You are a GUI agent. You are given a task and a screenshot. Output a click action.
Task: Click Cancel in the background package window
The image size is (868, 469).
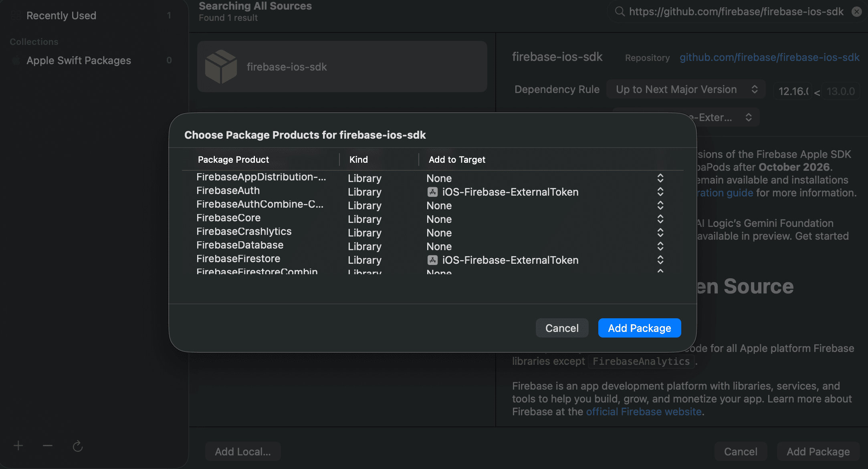click(x=741, y=452)
